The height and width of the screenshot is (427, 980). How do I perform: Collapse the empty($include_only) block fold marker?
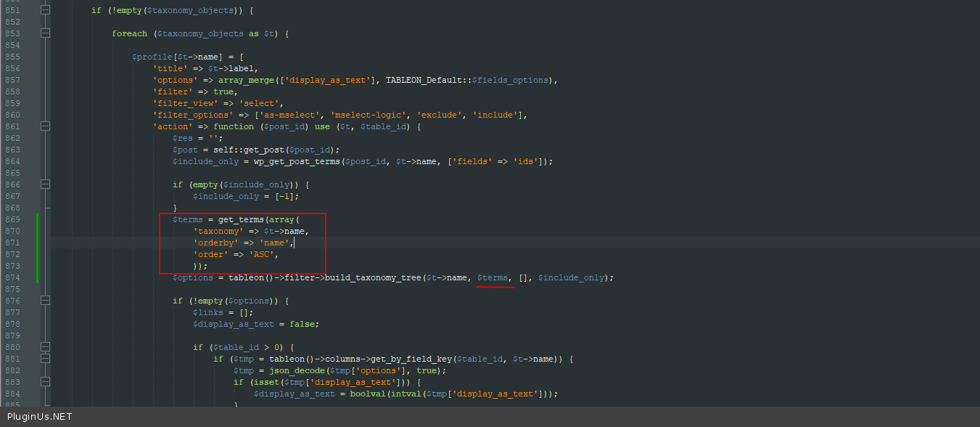click(46, 184)
